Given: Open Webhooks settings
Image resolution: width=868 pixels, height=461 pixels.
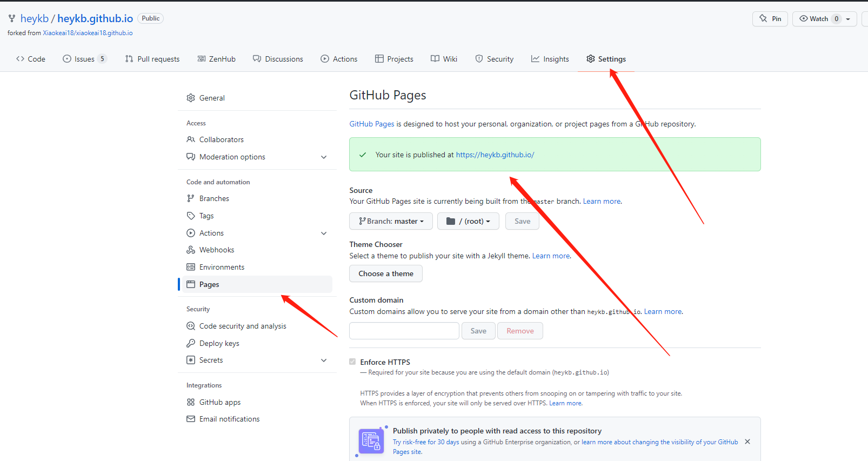Looking at the screenshot, I should coord(257,250).
